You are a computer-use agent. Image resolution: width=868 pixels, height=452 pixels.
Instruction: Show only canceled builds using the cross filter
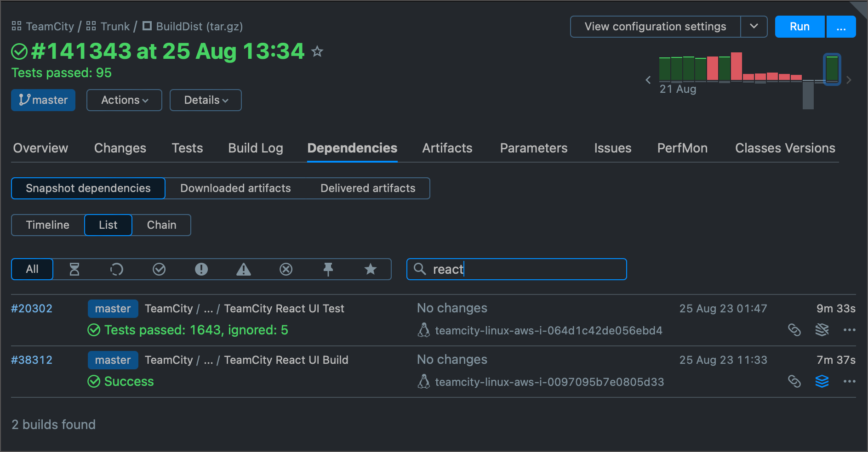[x=286, y=269]
